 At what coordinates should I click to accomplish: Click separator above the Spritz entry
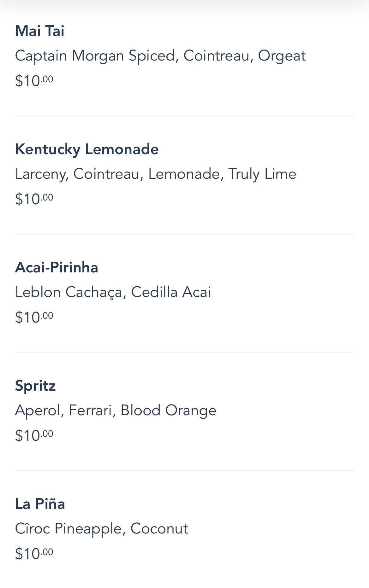184,352
